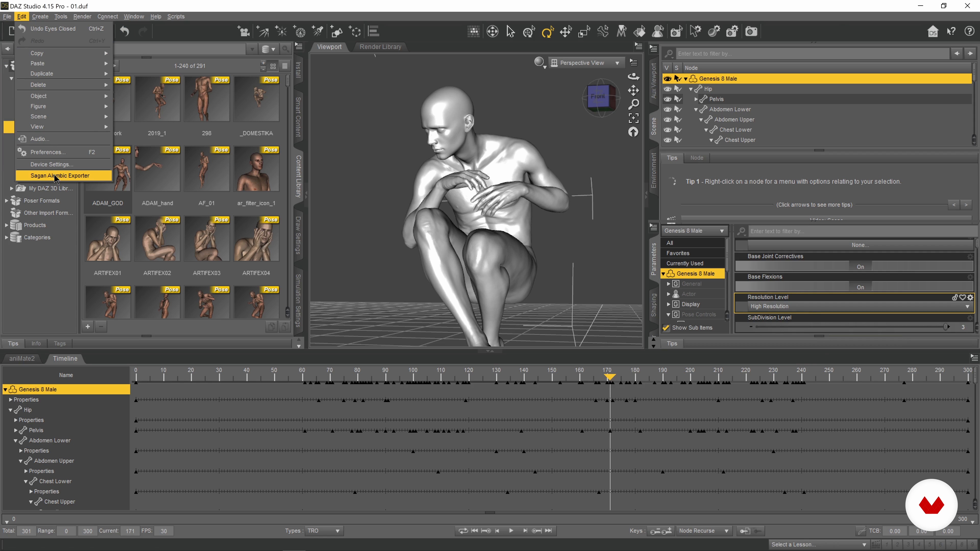The width and height of the screenshot is (980, 551).
Task: Click the Create New Camera toolbar icon
Action: click(x=243, y=32)
